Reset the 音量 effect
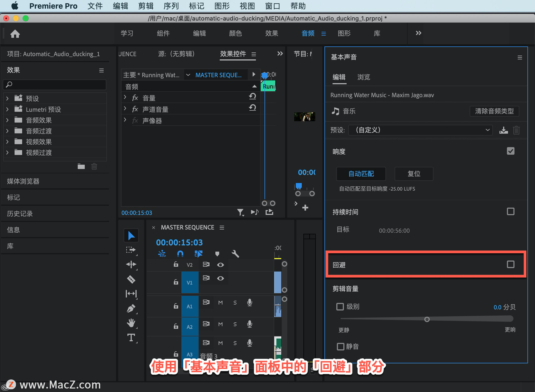 pos(252,96)
